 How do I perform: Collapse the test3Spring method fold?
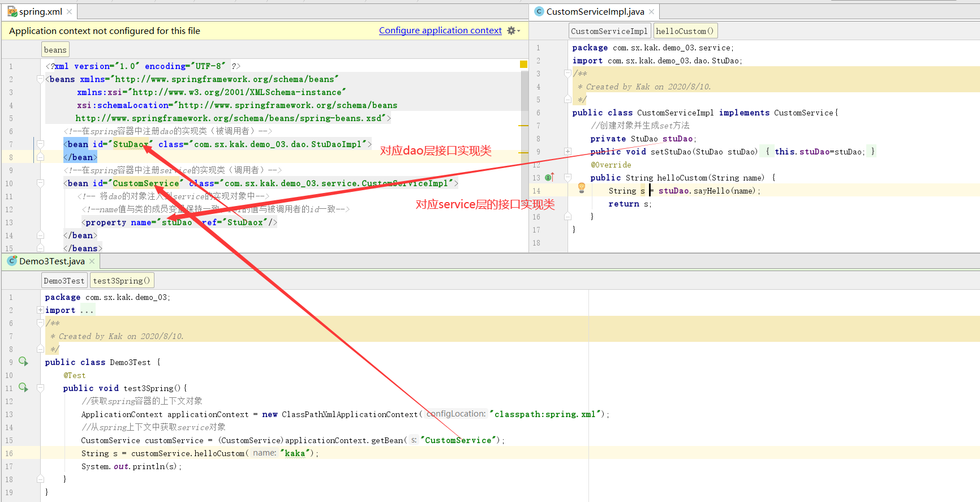click(40, 388)
